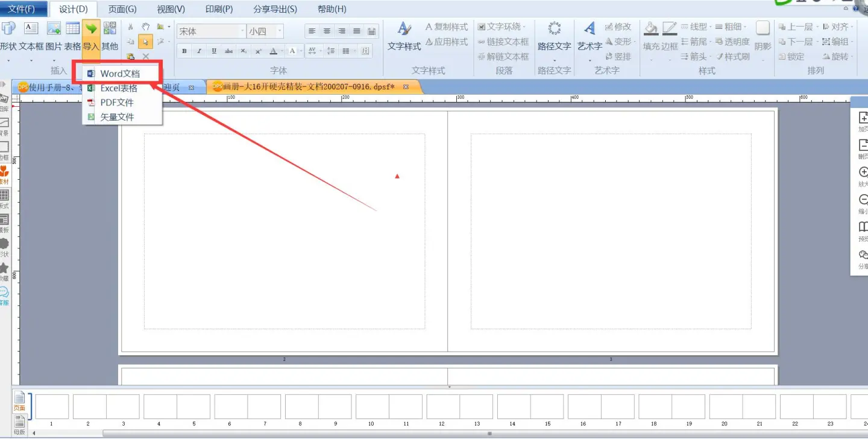Open the 素材 materials sidebar panel
The width and height of the screenshot is (868, 439).
tap(4, 175)
